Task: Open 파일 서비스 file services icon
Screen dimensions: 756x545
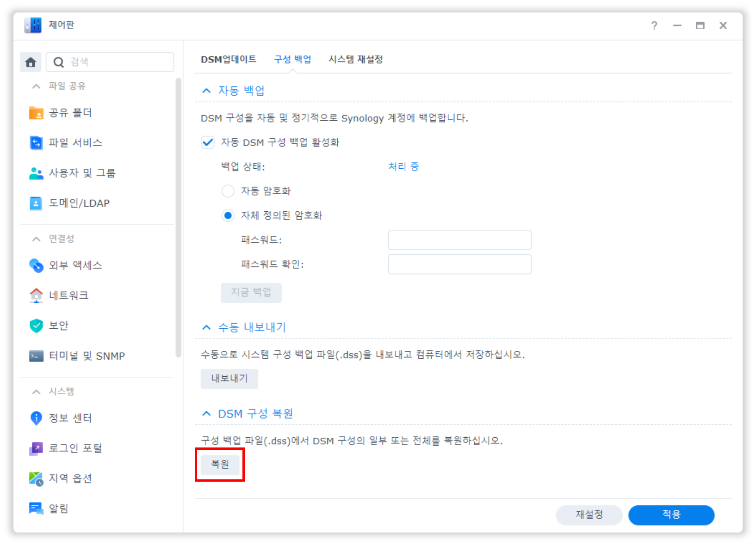Action: 36,143
